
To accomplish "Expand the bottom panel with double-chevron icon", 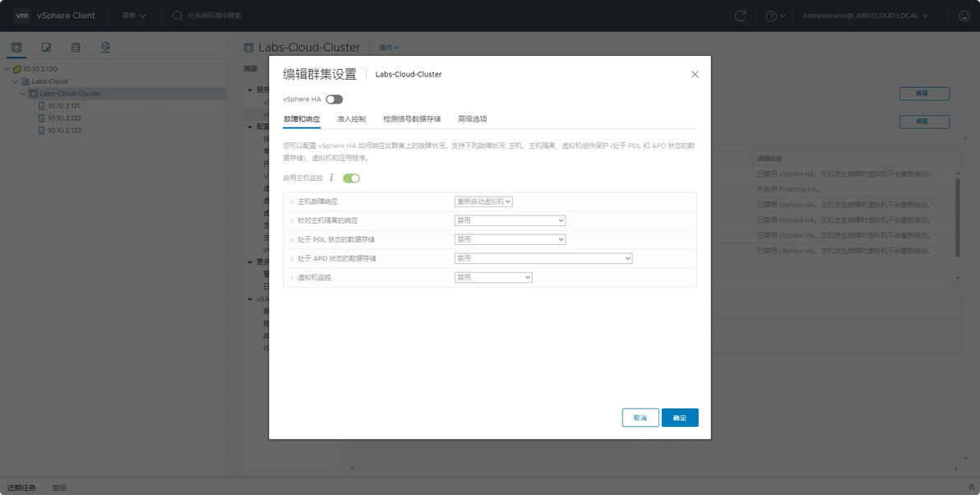I will click(971, 488).
